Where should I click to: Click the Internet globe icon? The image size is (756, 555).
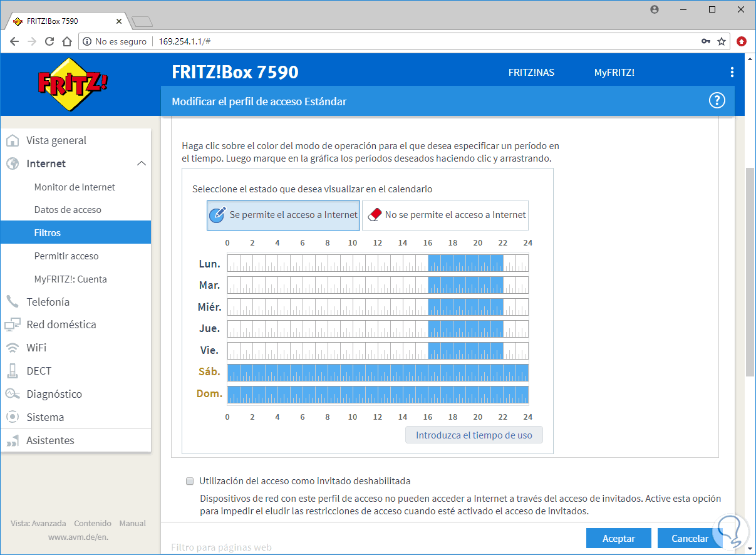[12, 163]
